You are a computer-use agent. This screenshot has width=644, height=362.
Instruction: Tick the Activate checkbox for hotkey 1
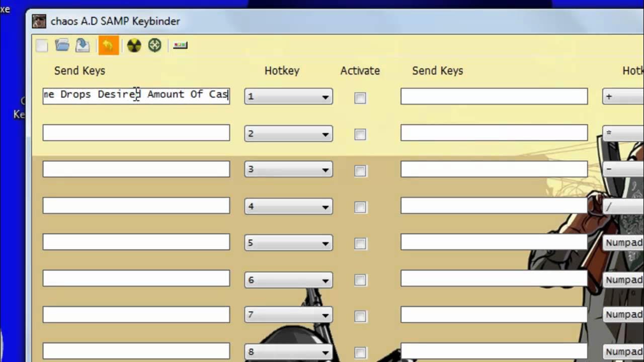point(360,98)
